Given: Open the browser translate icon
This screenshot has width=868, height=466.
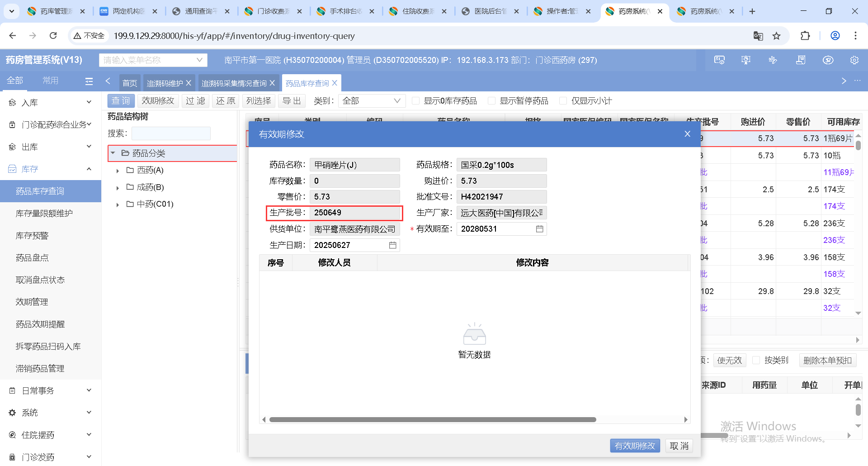Looking at the screenshot, I should [x=758, y=36].
